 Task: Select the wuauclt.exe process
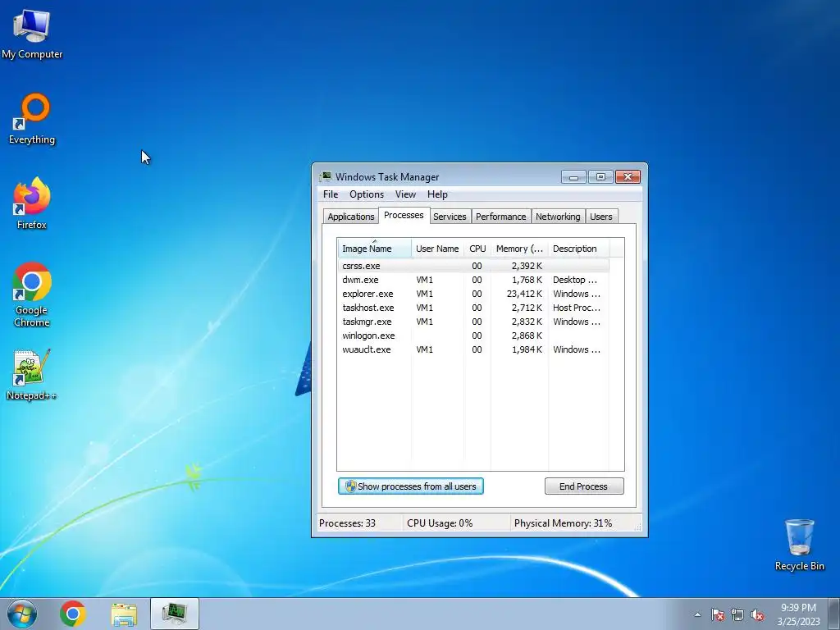[473, 349]
